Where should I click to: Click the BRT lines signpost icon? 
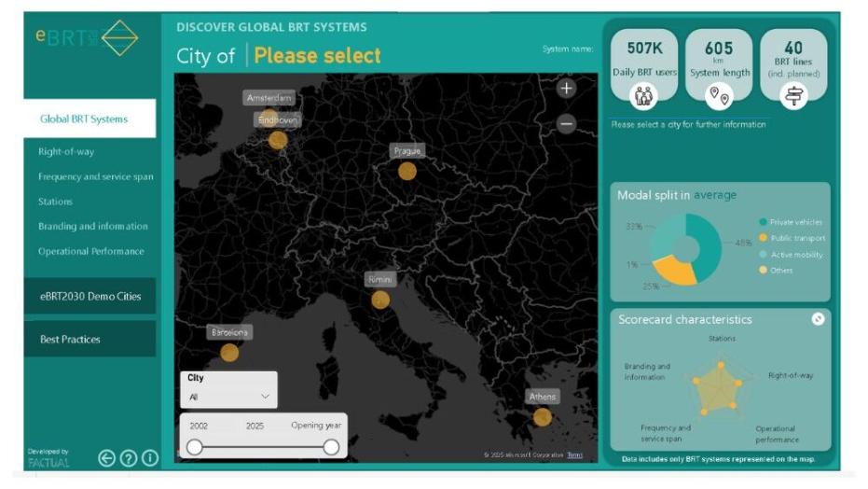[793, 94]
